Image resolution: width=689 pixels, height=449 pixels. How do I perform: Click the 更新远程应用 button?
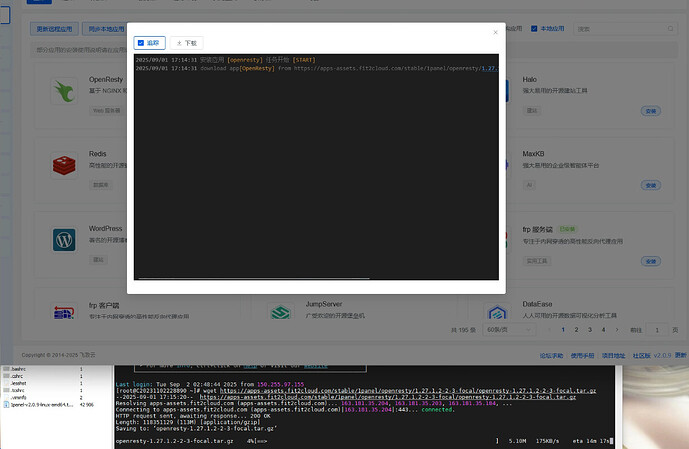54,29
